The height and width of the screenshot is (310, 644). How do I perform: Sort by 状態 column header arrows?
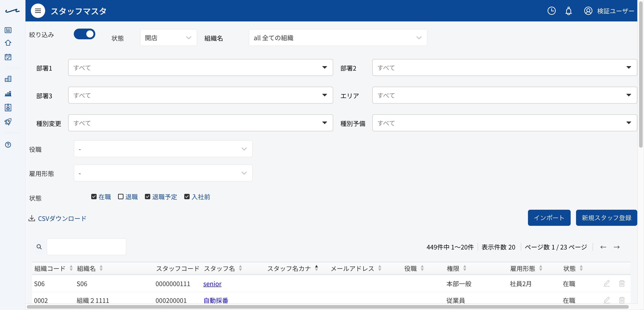581,268
